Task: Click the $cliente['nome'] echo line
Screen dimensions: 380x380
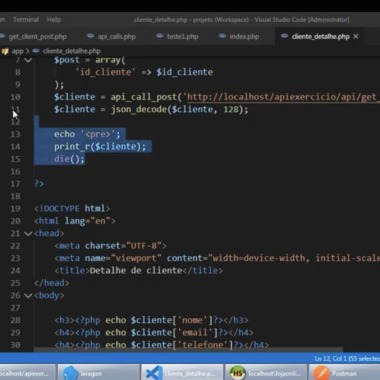Action: point(151,320)
